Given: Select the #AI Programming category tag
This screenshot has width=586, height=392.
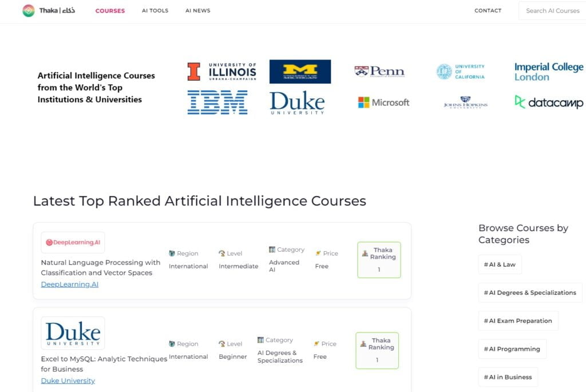Looking at the screenshot, I should 512,349.
